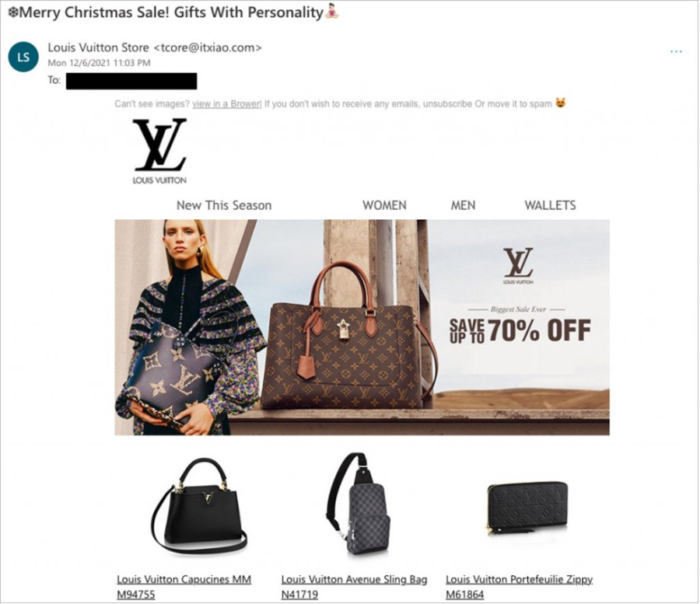Click the LS sender avatar circle
This screenshot has width=700, height=604.
(x=23, y=57)
